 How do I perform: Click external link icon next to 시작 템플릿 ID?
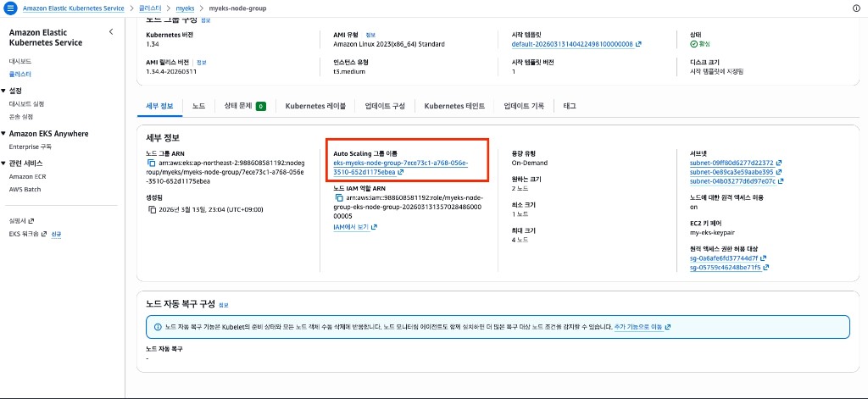point(638,44)
